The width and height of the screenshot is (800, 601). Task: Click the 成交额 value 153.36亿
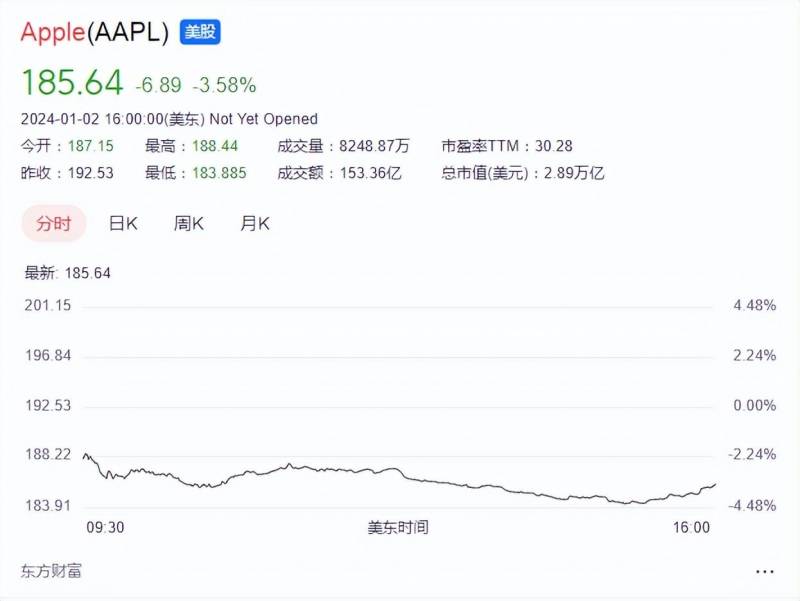coord(370,173)
